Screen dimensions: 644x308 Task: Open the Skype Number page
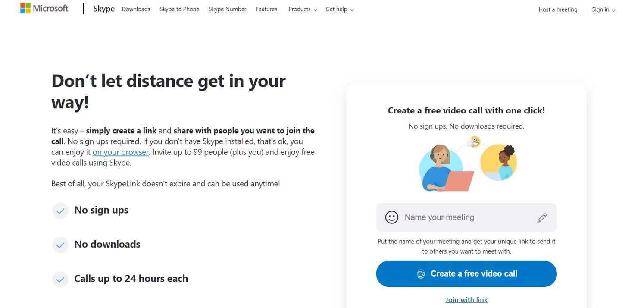(228, 9)
